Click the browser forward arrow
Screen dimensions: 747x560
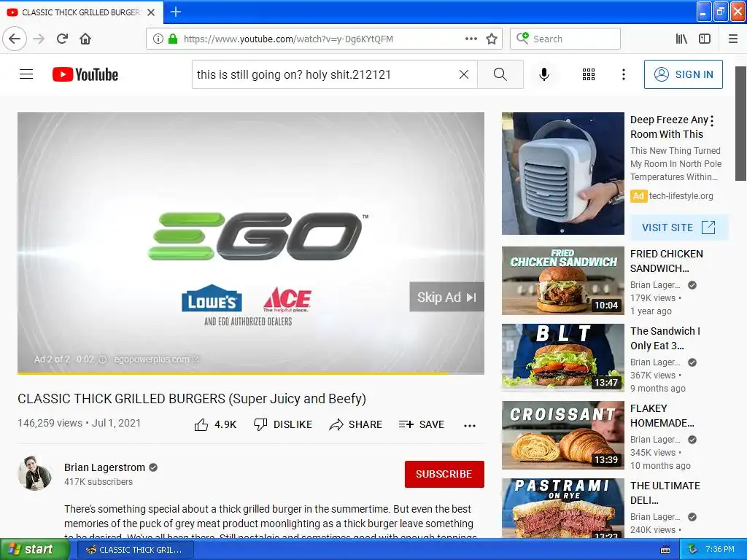(39, 39)
